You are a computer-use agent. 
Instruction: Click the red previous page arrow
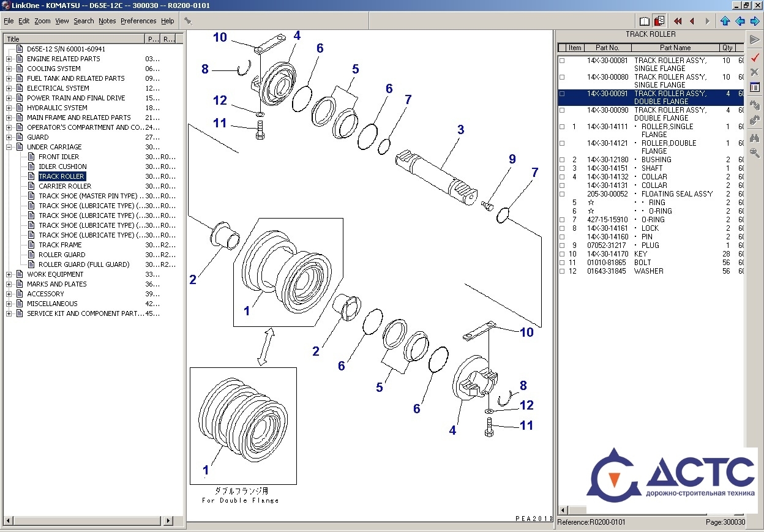click(x=692, y=21)
